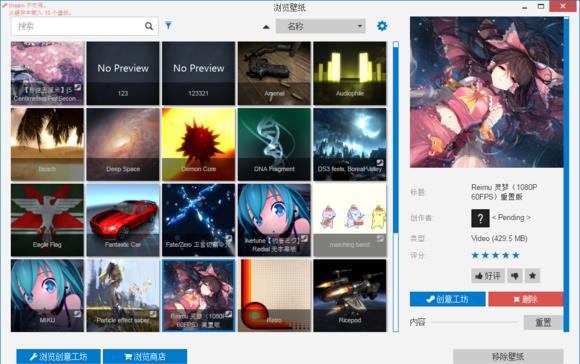Viewport: 580px width, 364px height.
Task: Select the Redial Miku wallpaper thumbnail
Action: 274,220
